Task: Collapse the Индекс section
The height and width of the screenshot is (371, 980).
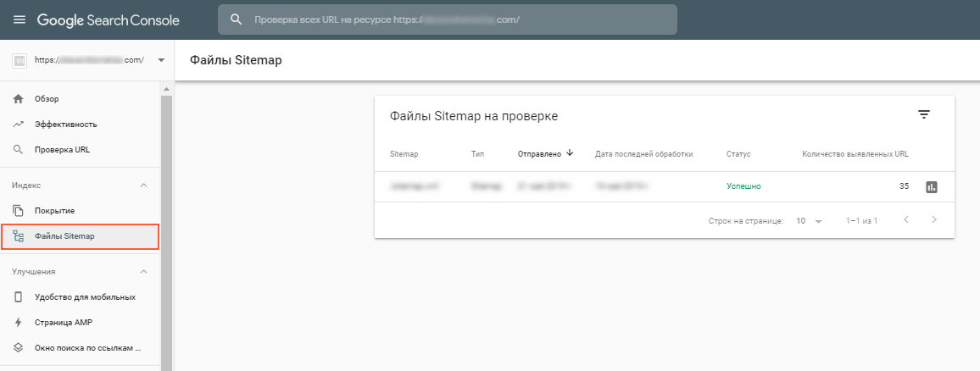Action: (x=144, y=185)
